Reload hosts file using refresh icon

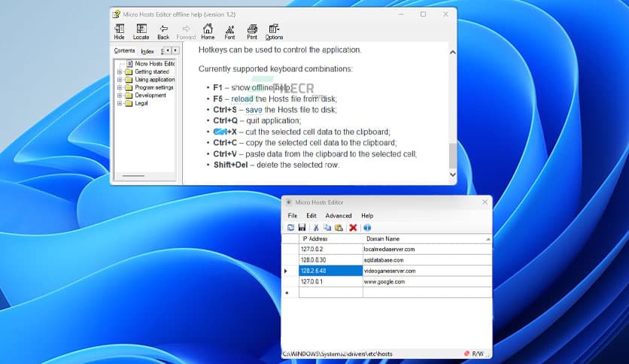(291, 228)
